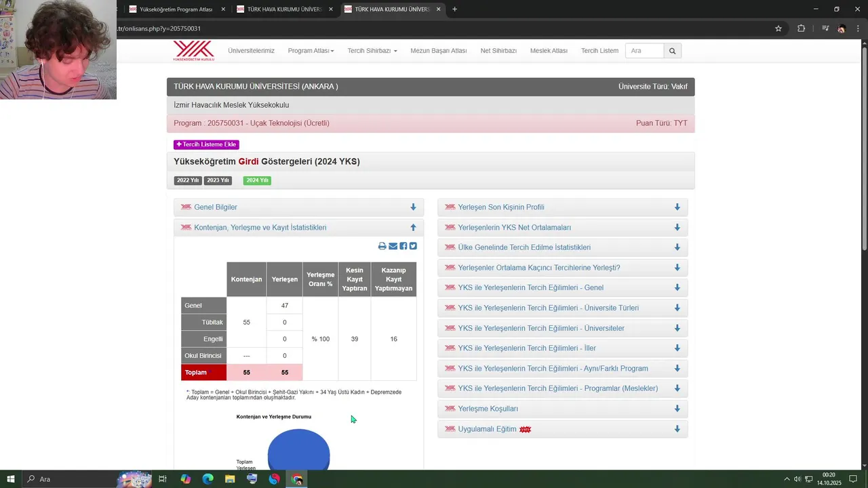Open Copilot from the taskbar
The width and height of the screenshot is (868, 488).
[185, 479]
